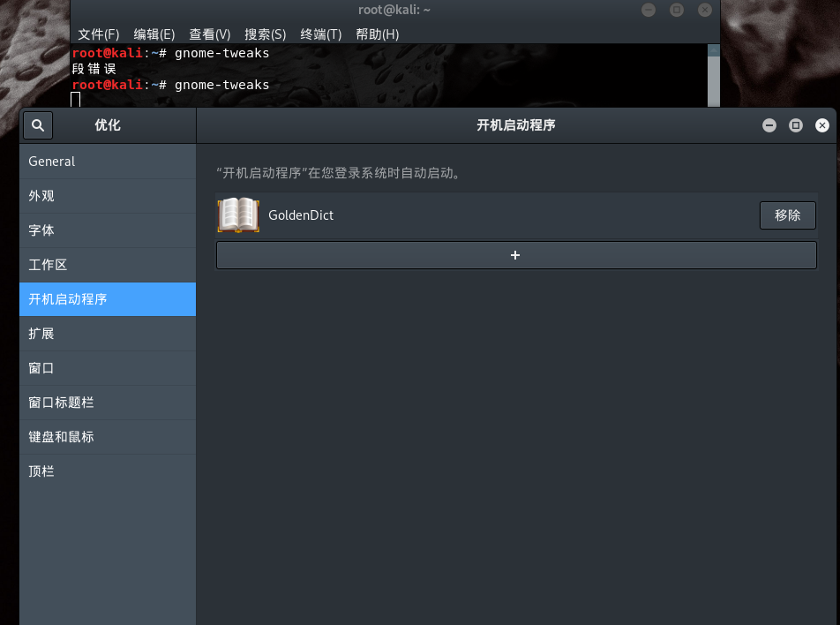Select the GoldenDict book icon

(x=238, y=215)
